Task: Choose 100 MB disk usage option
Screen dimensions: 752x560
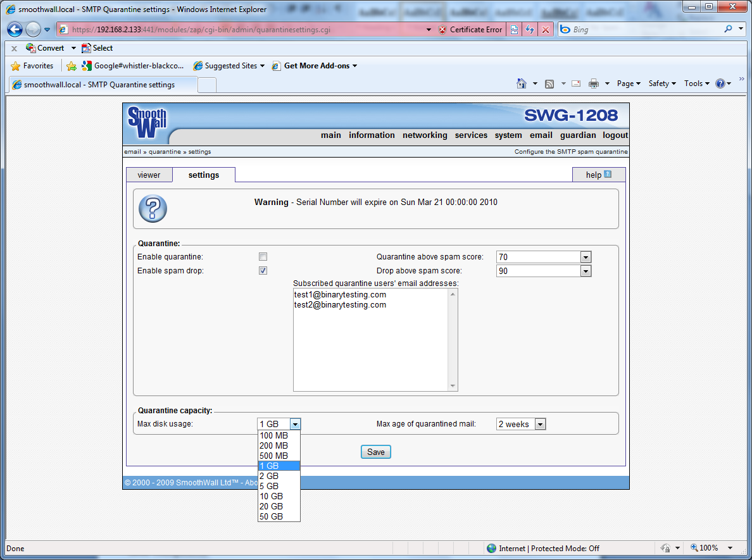Action: [x=279, y=435]
